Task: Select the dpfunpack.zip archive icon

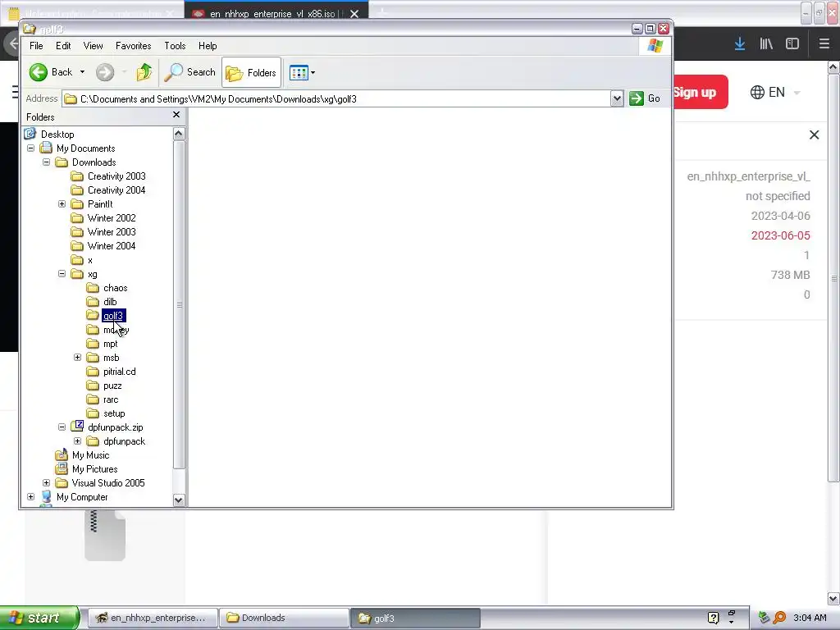Action: 78,427
